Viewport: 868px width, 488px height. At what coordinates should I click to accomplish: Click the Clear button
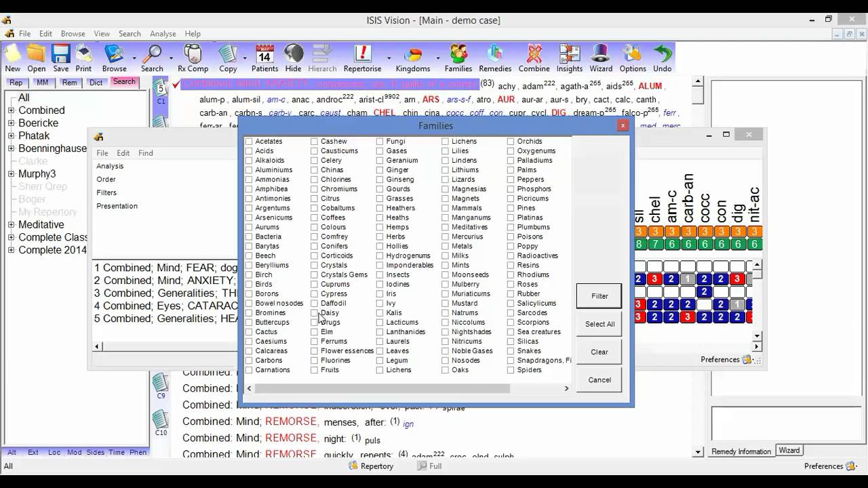click(x=599, y=352)
